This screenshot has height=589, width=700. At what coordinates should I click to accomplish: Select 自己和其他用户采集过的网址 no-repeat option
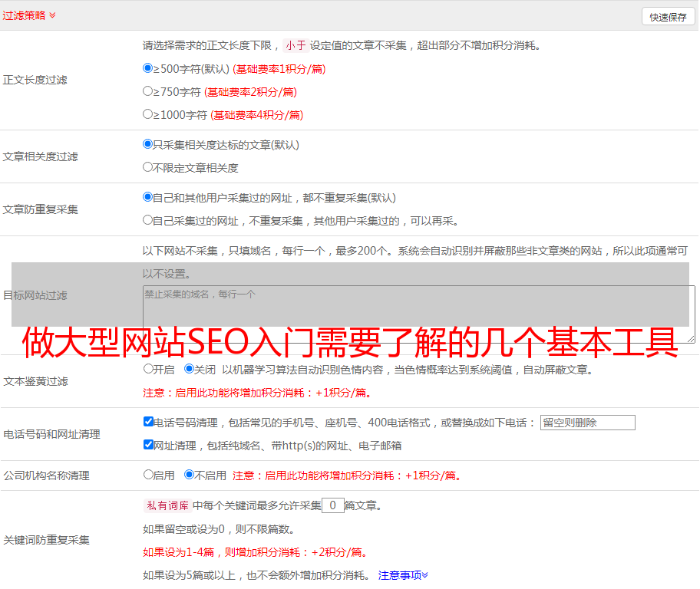click(148, 197)
